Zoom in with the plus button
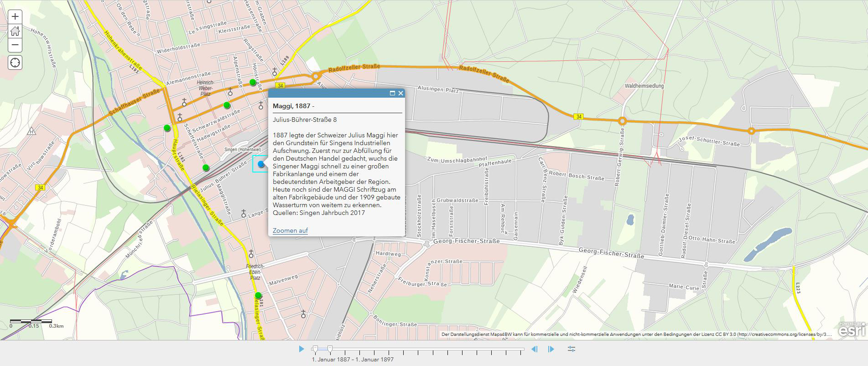The image size is (868, 366). click(15, 17)
